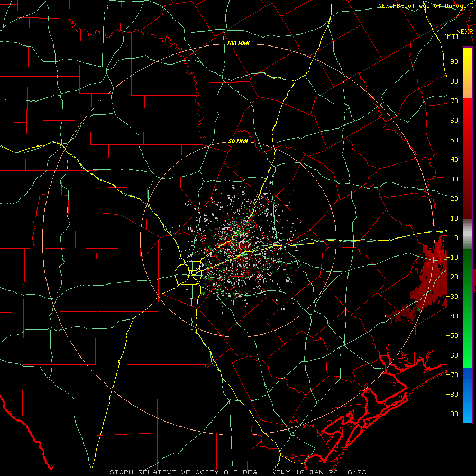Click the -40 scale value
Screen dimensions: 476x476
click(452, 316)
